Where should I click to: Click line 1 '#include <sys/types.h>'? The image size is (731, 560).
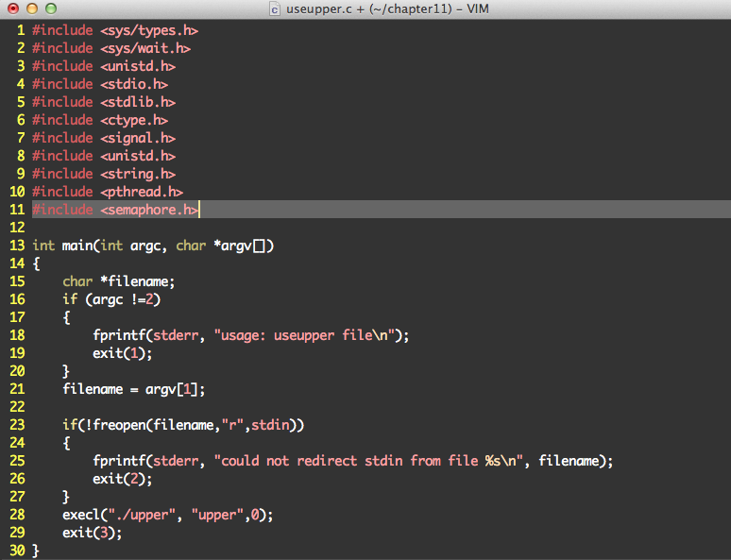[115, 31]
